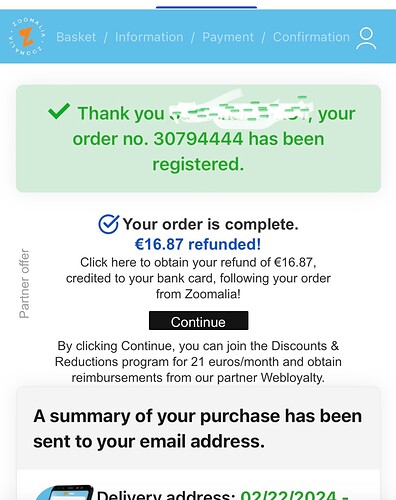Tap the phone delivery icon at the bottom
The width and height of the screenshot is (396, 500).
point(63,493)
